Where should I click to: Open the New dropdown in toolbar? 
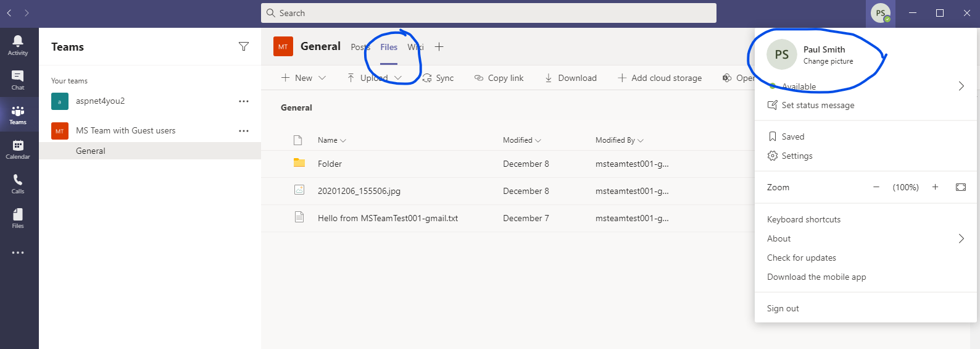tap(303, 78)
